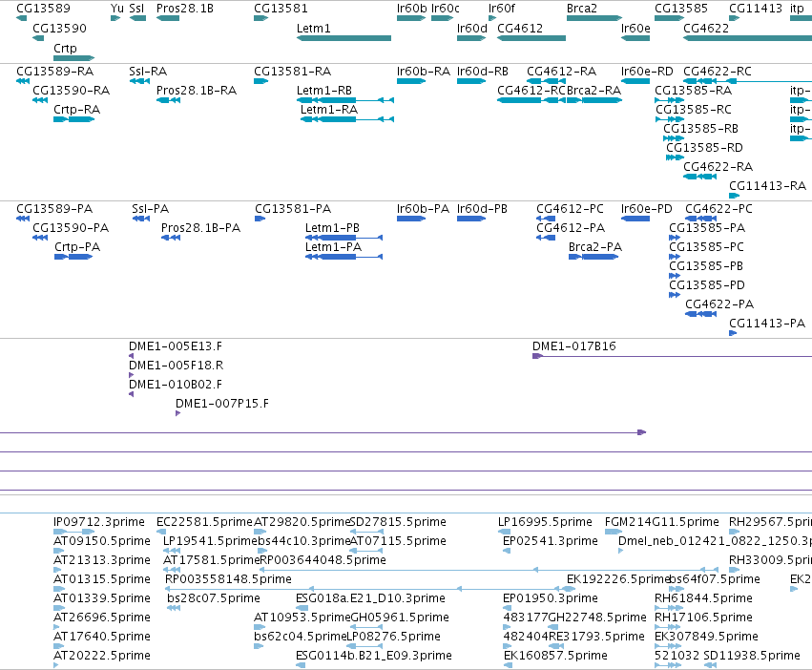The height and width of the screenshot is (670, 812).
Task: Click transcript Brca2-RA
Action: tap(593, 91)
